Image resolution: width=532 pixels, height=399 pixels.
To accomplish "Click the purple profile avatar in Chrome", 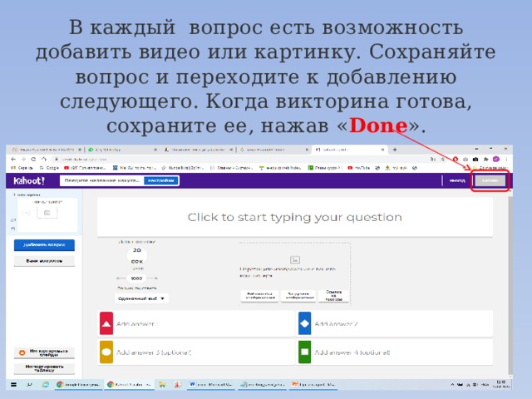I will (496, 159).
